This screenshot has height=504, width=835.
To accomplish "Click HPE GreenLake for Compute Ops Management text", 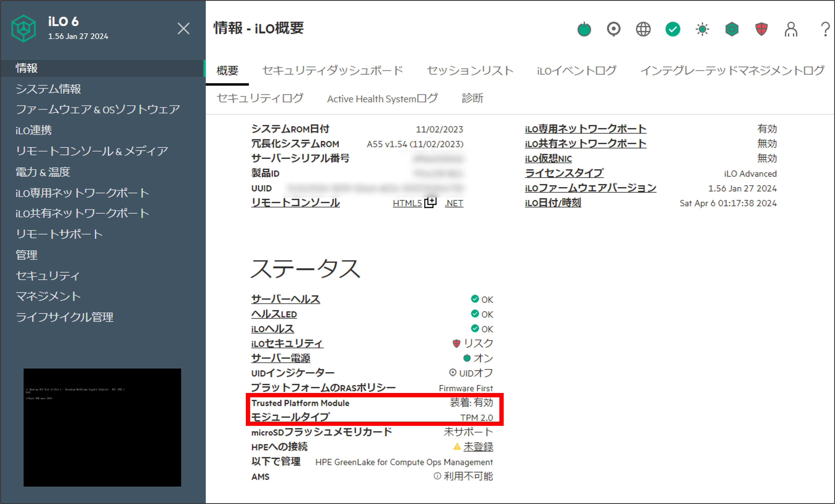I will [x=404, y=462].
